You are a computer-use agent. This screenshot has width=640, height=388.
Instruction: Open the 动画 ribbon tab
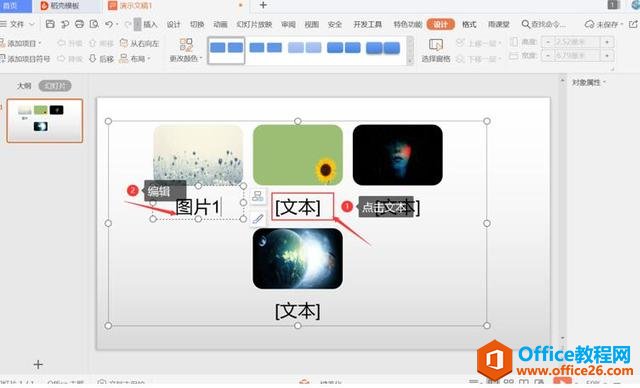(x=220, y=24)
